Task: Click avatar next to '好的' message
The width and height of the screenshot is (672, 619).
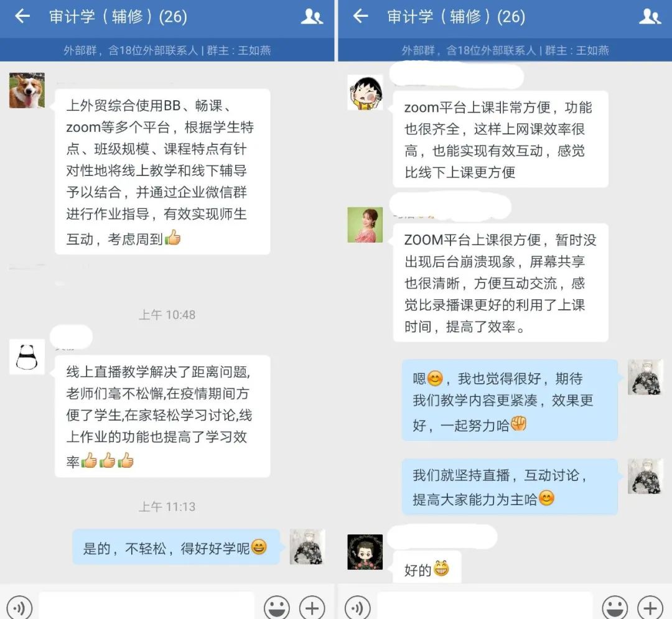Action: point(365,552)
